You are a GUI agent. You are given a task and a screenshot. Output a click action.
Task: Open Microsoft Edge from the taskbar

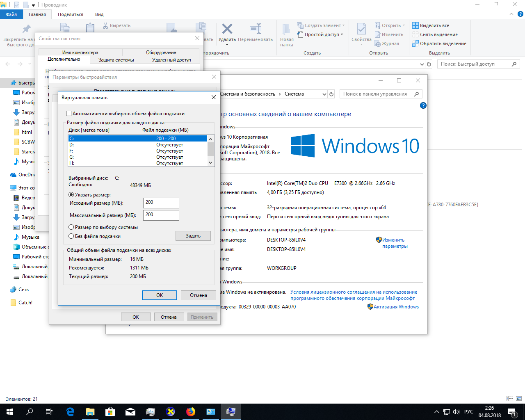coord(70,412)
